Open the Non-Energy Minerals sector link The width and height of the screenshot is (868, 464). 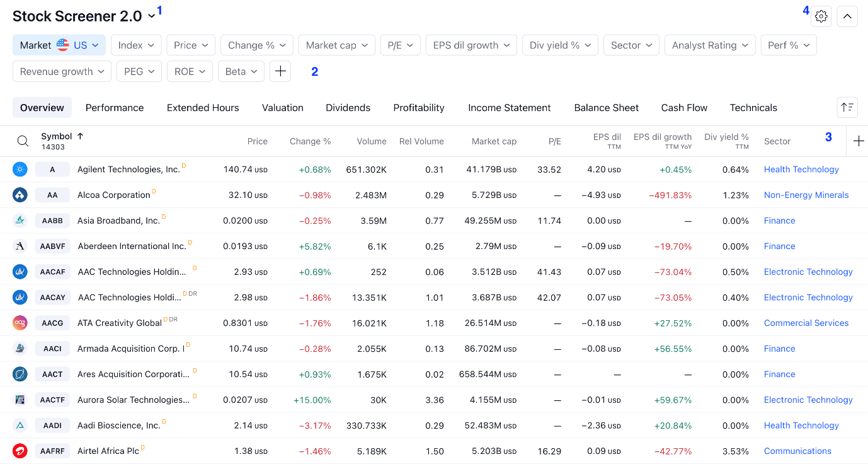[806, 195]
